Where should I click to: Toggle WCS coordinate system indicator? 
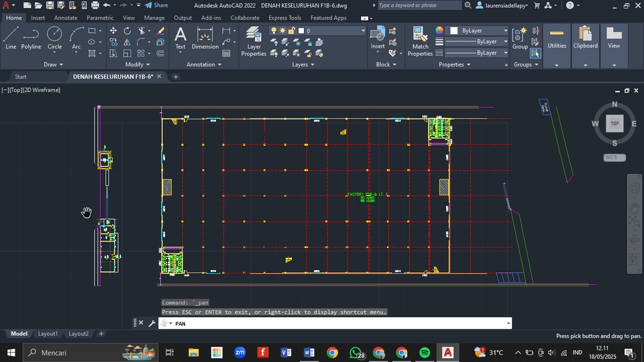coord(614,158)
